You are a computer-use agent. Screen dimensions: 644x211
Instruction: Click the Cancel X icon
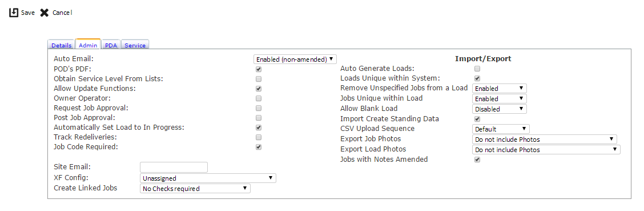(45, 13)
